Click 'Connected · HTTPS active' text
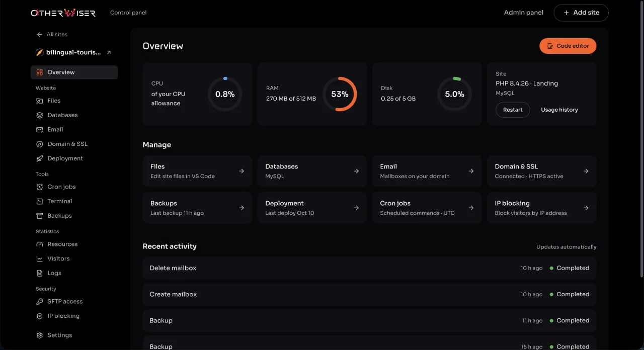Screen dimensions: 644x350 click(529, 177)
